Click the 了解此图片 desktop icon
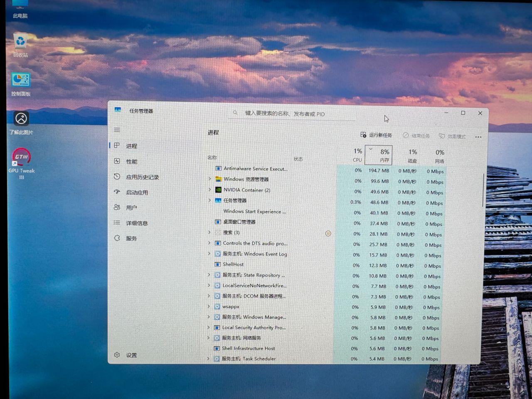 [x=21, y=123]
